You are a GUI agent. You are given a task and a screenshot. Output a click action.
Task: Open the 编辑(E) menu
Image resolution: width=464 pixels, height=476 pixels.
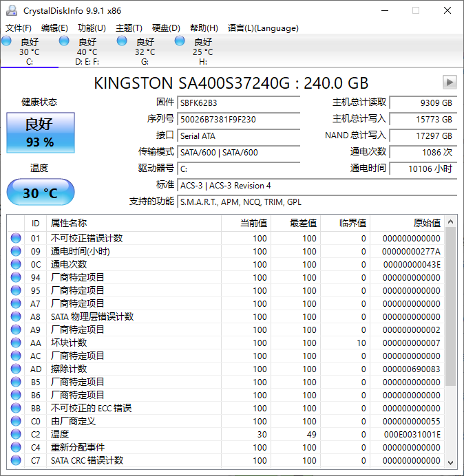click(54, 28)
